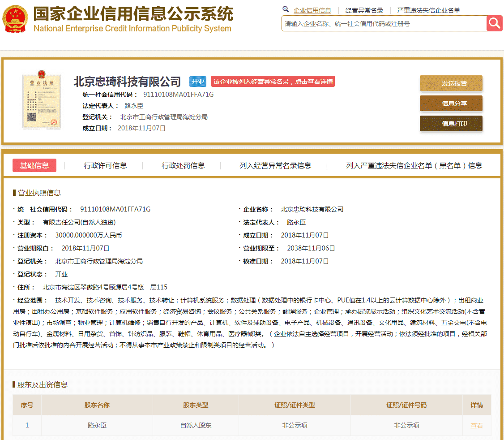Click the red search magnifier button
This screenshot has height=440, width=504.
click(x=494, y=23)
